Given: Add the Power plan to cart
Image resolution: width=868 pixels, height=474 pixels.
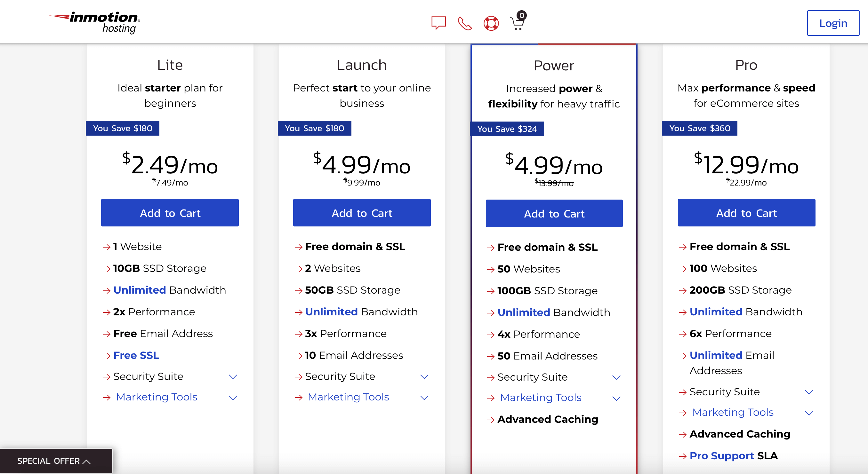Looking at the screenshot, I should tap(554, 213).
